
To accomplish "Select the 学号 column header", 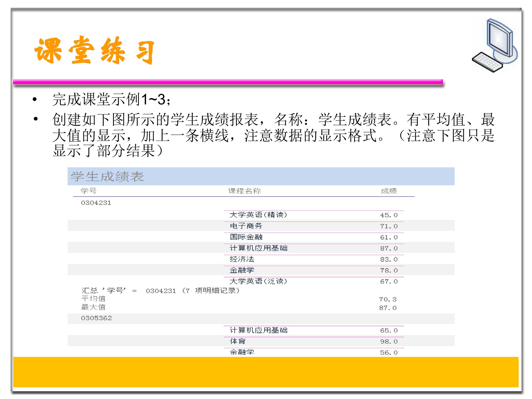I will [89, 191].
